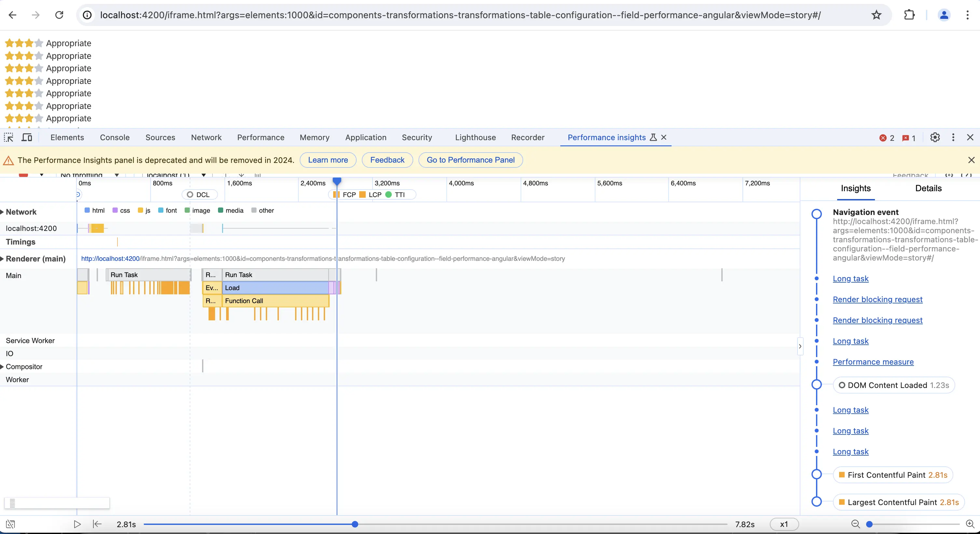Click the Go to Performance Panel button
The width and height of the screenshot is (980, 534).
[471, 160]
